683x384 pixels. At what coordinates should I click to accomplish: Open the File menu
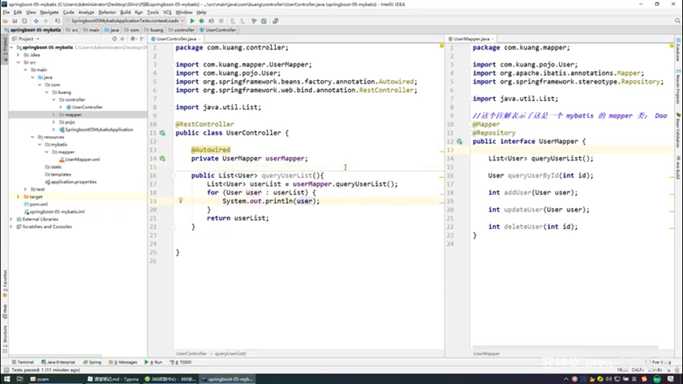(x=6, y=12)
